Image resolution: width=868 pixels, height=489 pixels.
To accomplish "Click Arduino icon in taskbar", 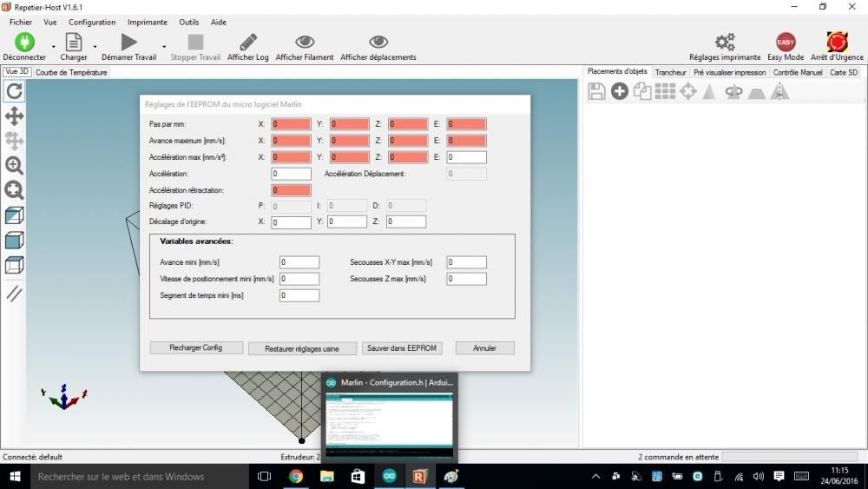I will (389, 476).
